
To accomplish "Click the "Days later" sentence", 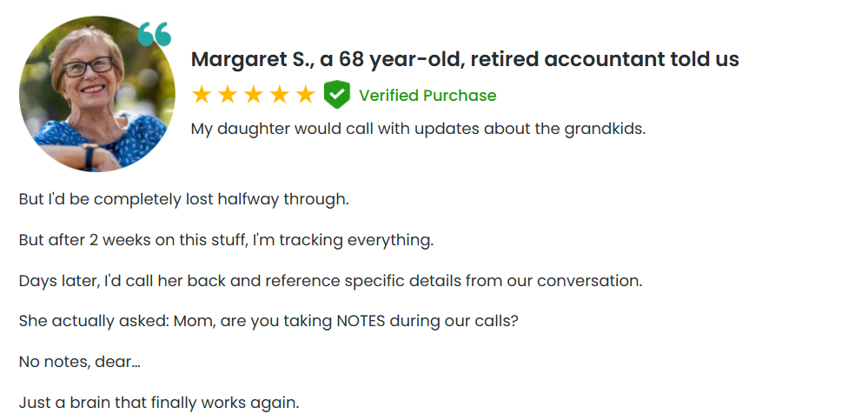I will click(x=330, y=281).
